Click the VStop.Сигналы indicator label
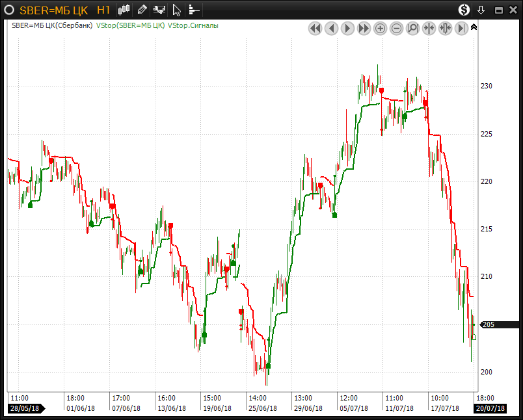 click(193, 26)
